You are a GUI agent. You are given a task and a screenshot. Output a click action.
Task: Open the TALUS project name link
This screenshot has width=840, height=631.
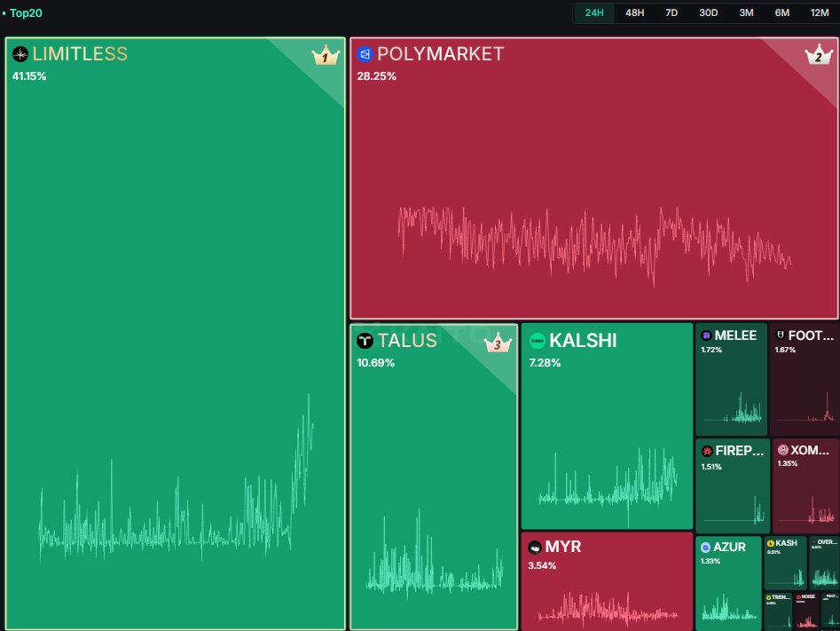point(407,341)
